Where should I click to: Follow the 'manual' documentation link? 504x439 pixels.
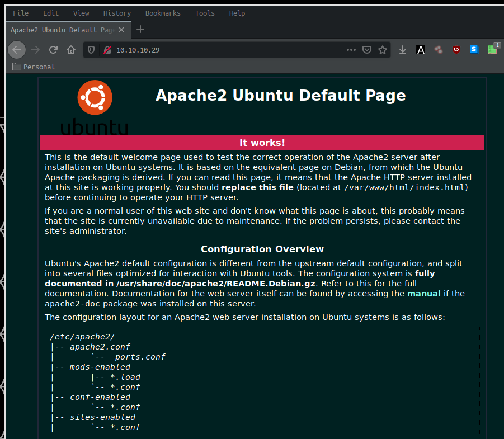tap(423, 294)
